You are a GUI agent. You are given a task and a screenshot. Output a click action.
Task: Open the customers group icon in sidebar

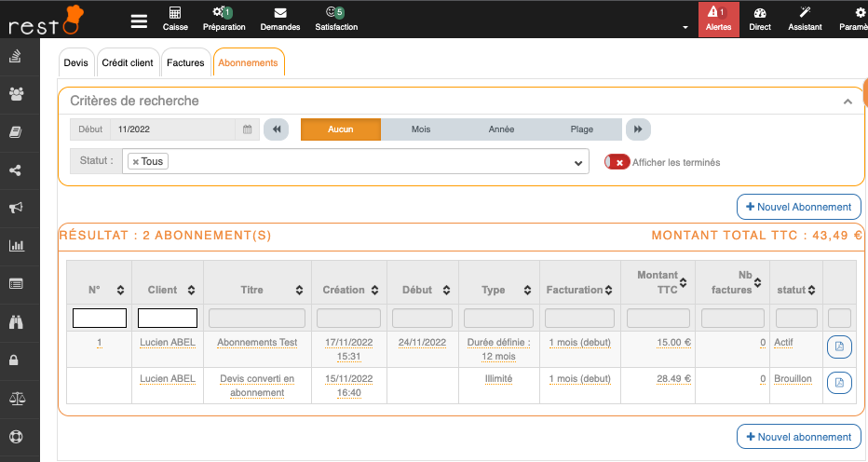click(16, 93)
